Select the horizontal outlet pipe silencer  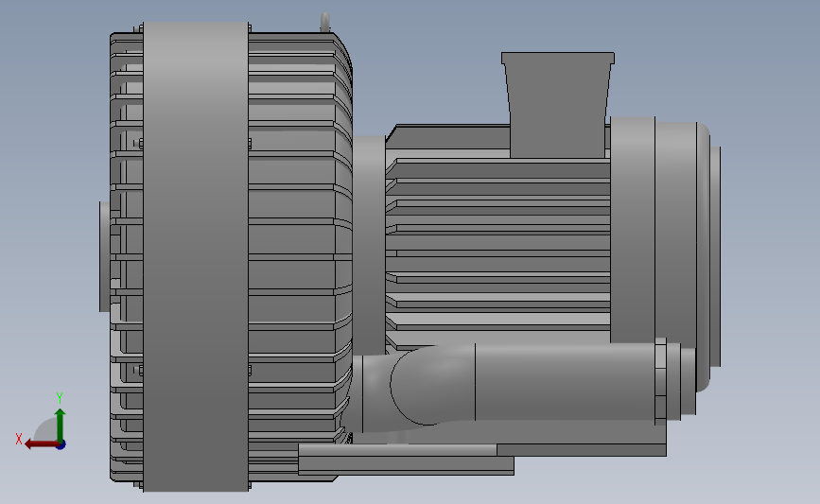click(565, 382)
